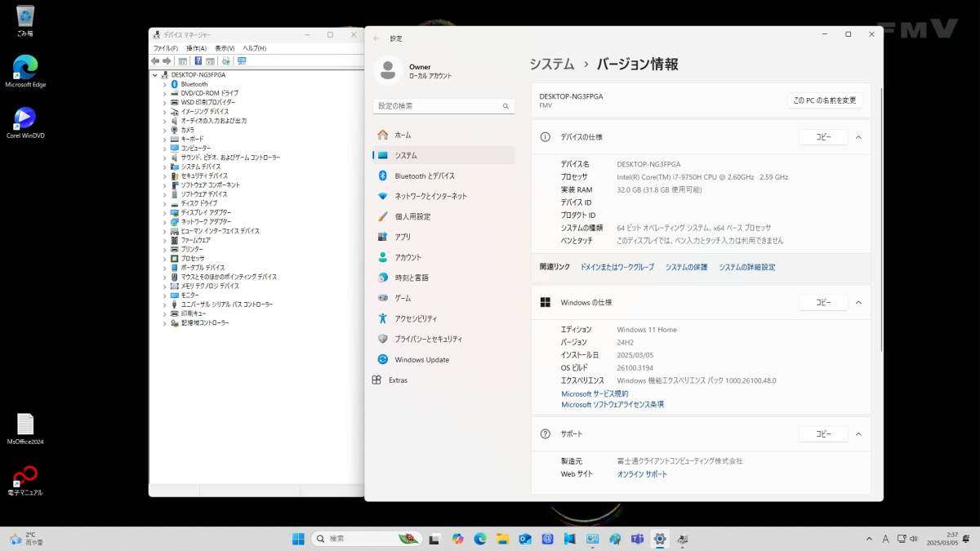Open the ヘルプ(H) menu in Device Manager

pos(255,48)
